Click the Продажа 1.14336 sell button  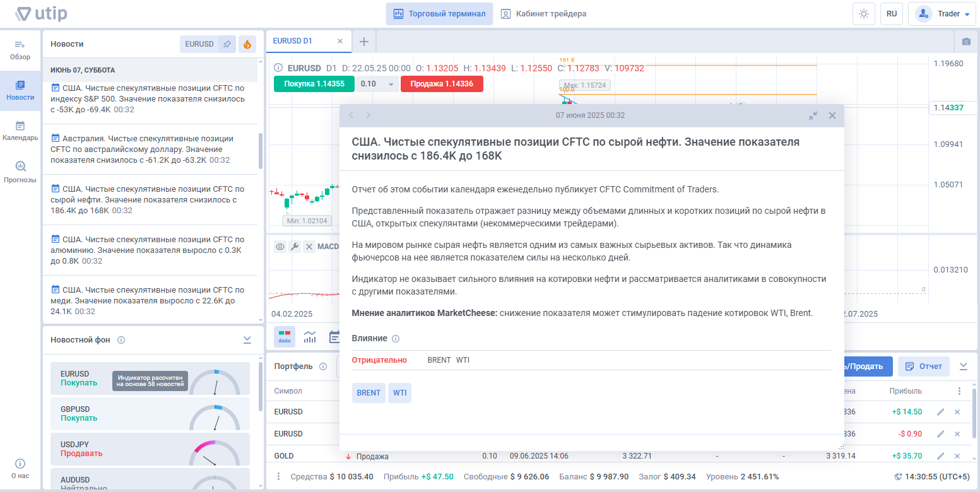442,84
